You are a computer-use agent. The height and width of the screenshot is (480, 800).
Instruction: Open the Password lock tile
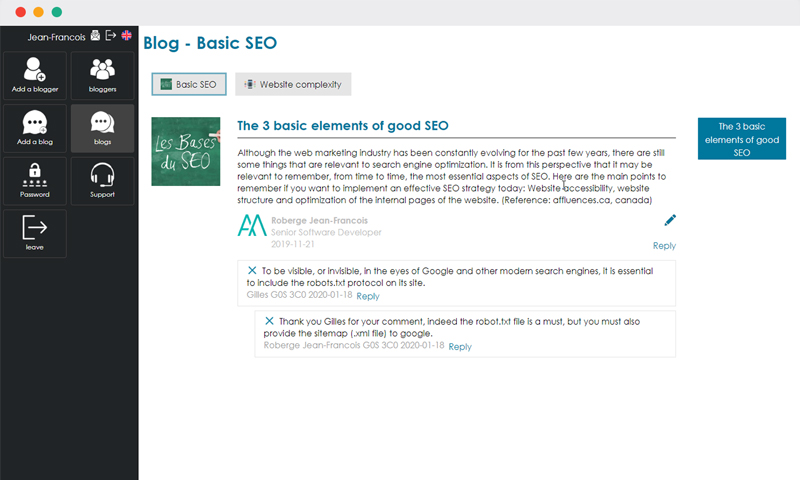35,181
